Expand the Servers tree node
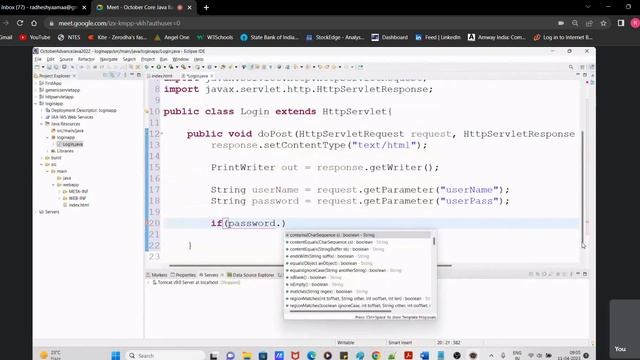 coord(36,212)
